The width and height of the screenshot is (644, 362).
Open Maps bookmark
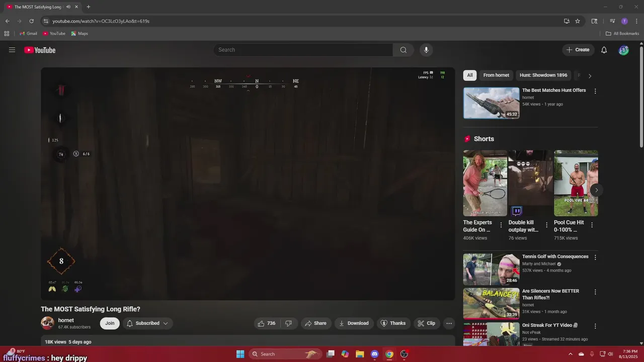click(x=79, y=34)
